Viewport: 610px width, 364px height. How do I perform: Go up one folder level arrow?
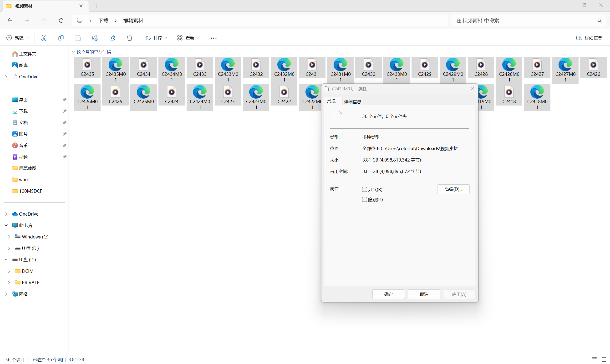point(44,20)
